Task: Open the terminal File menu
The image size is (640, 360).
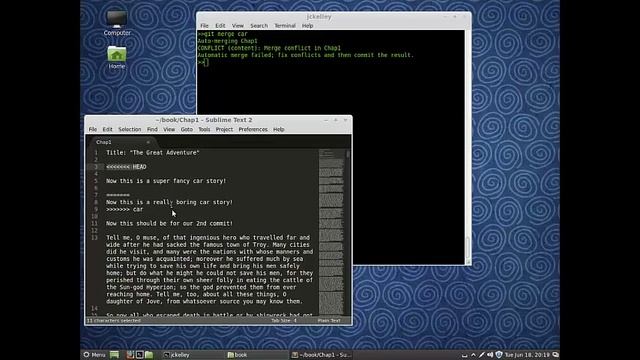Action: 204,26
